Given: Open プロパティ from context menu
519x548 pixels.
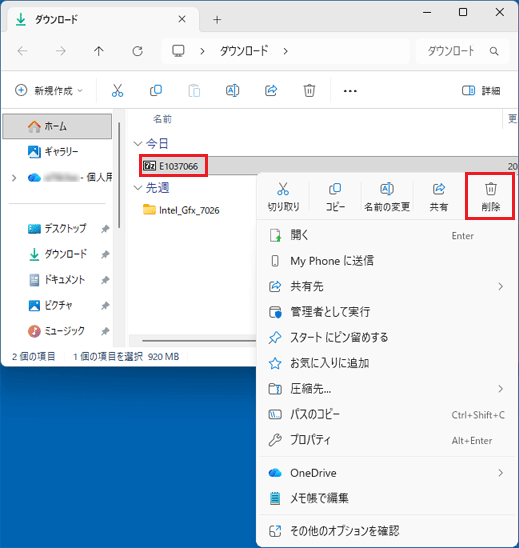Looking at the screenshot, I should pos(387,440).
